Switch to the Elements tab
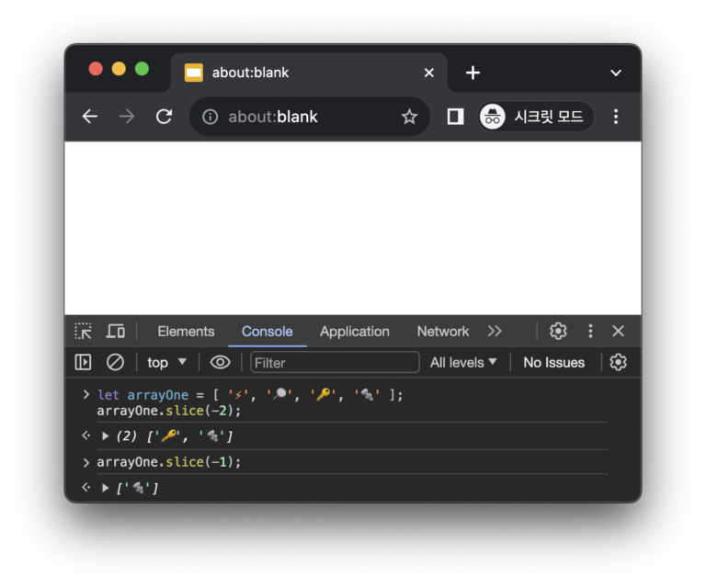706x588 pixels. click(186, 332)
